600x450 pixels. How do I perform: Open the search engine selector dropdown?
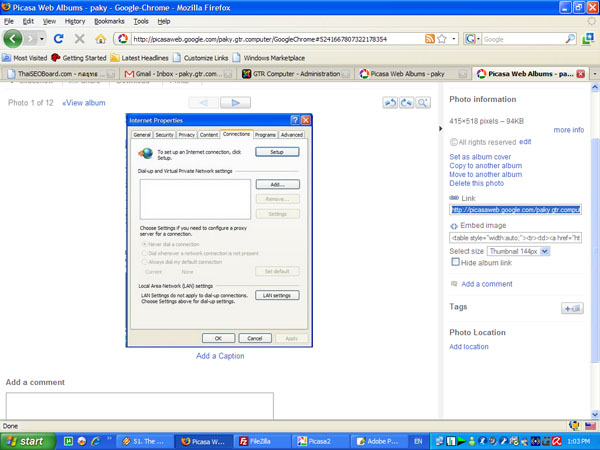[472, 39]
